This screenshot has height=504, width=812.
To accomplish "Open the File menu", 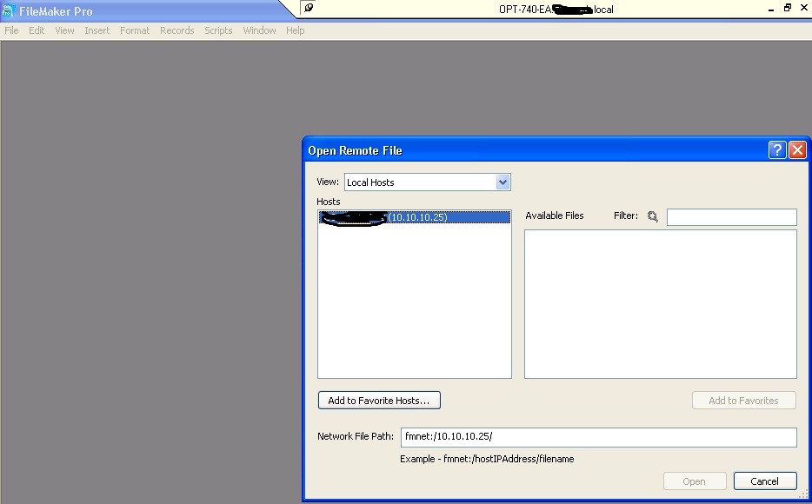I will pyautogui.click(x=11, y=30).
